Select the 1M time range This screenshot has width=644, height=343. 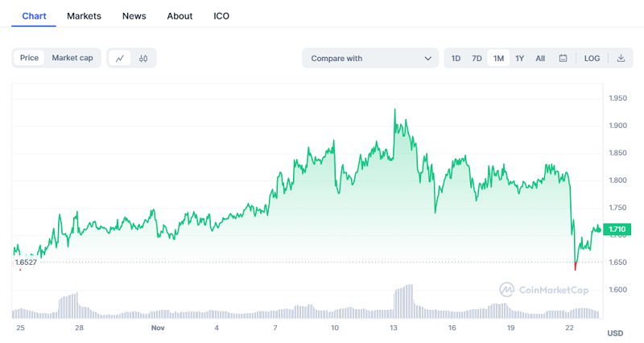[x=498, y=58]
